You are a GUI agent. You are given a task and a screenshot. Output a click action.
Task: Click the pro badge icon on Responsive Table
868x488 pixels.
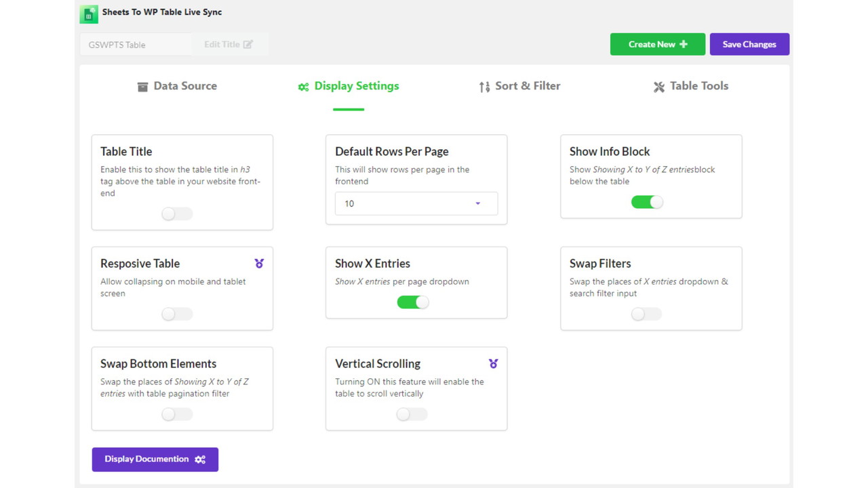pyautogui.click(x=259, y=263)
